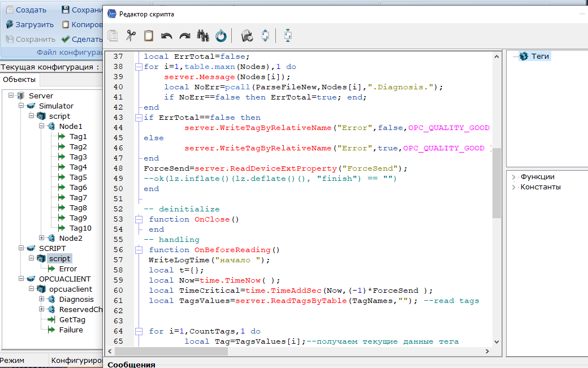Collapse the Server root node
Image resolution: width=588 pixels, height=368 pixels.
[x=11, y=95]
